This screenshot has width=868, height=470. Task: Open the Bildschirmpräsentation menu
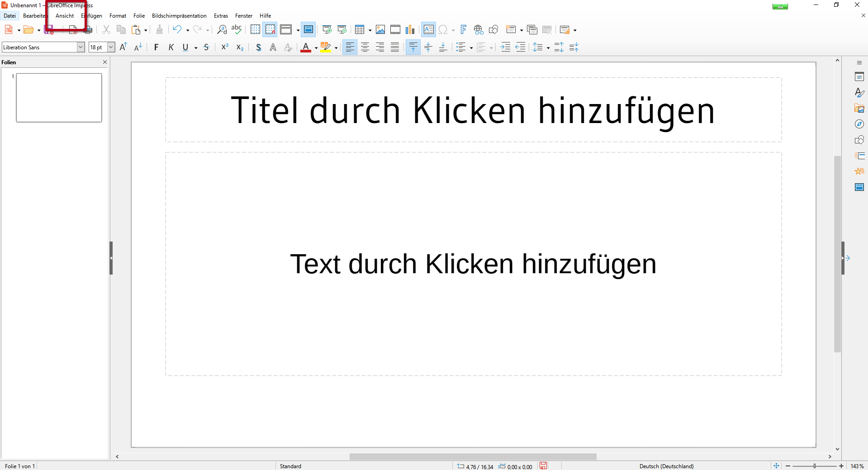click(179, 15)
